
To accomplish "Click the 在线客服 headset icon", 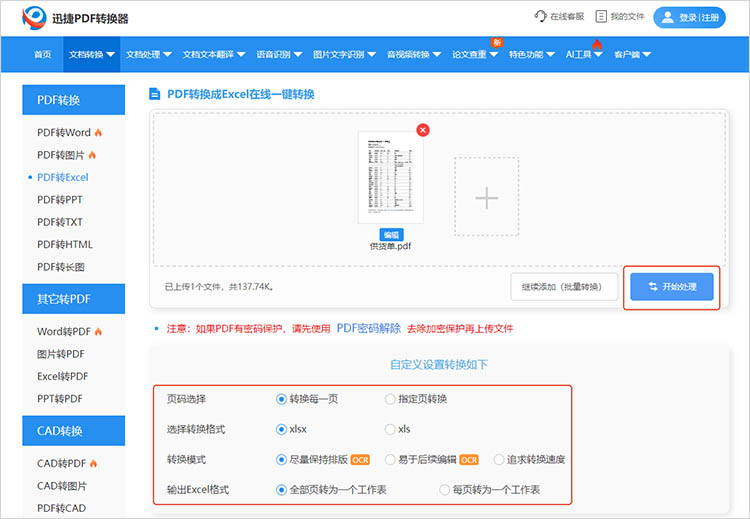I will point(540,16).
